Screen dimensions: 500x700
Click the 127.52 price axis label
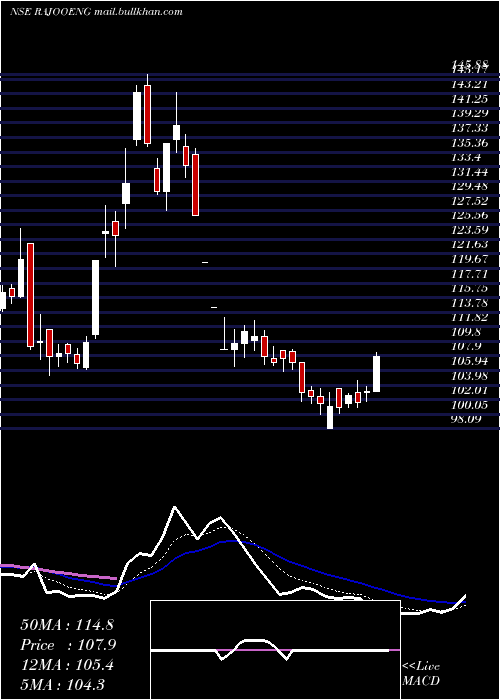(470, 201)
